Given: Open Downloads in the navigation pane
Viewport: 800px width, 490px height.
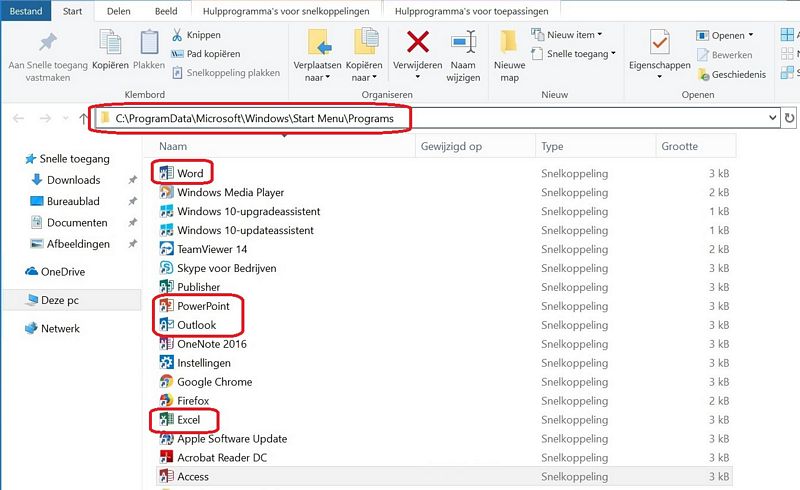Looking at the screenshot, I should click(x=73, y=180).
